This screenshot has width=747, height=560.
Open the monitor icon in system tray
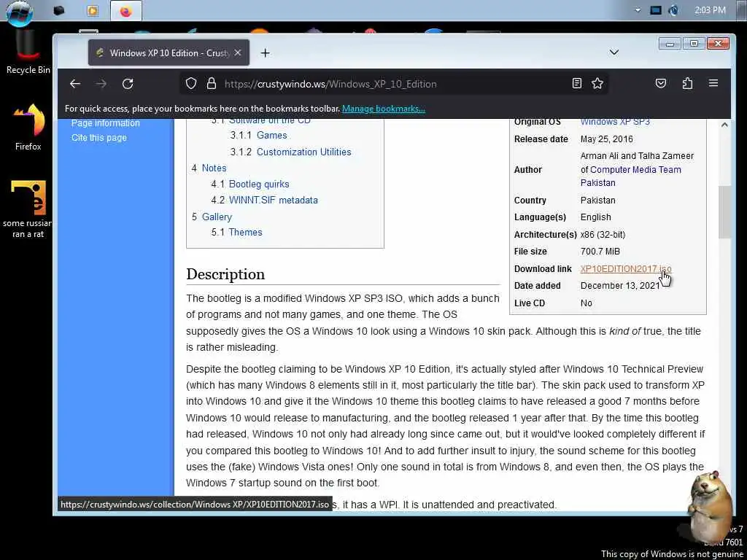pos(656,10)
